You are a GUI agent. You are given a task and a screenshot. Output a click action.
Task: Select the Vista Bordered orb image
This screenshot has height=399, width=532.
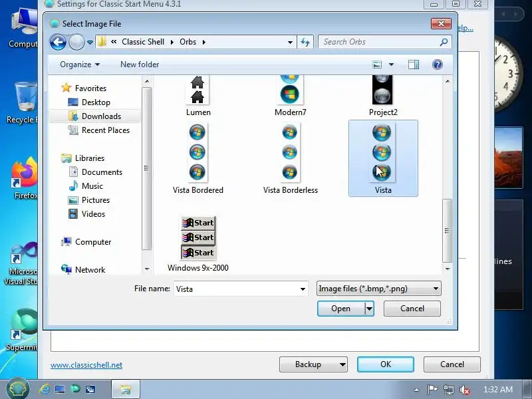[198, 159]
